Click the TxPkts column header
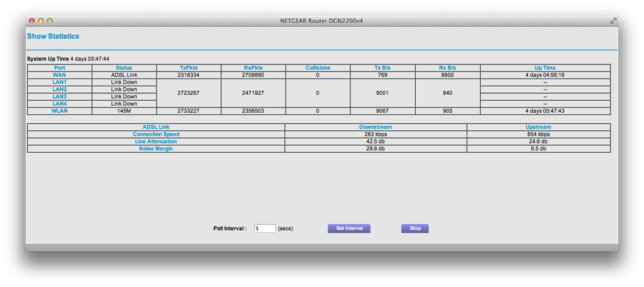 coord(188,68)
